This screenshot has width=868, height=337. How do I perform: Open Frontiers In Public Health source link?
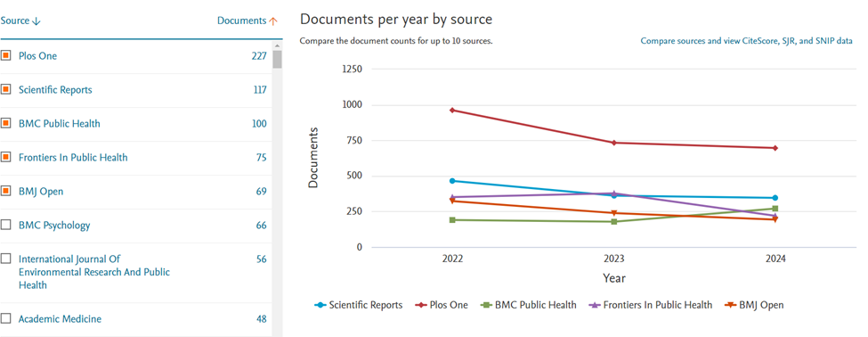pyautogui.click(x=73, y=158)
